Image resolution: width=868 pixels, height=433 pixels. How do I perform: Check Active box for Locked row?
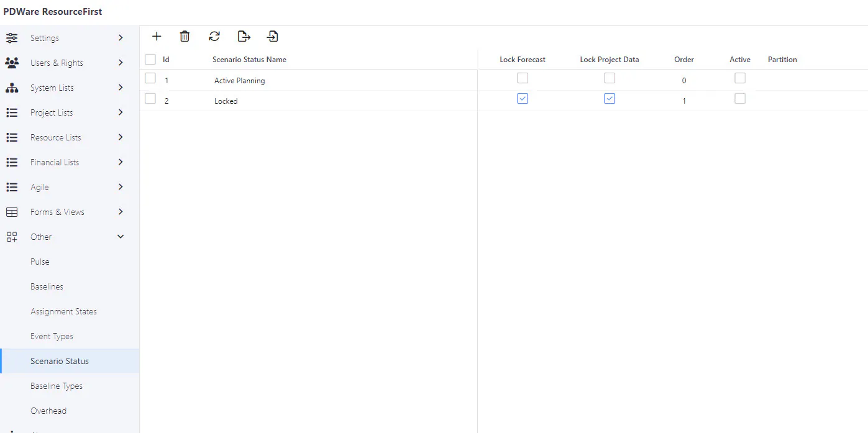tap(740, 99)
